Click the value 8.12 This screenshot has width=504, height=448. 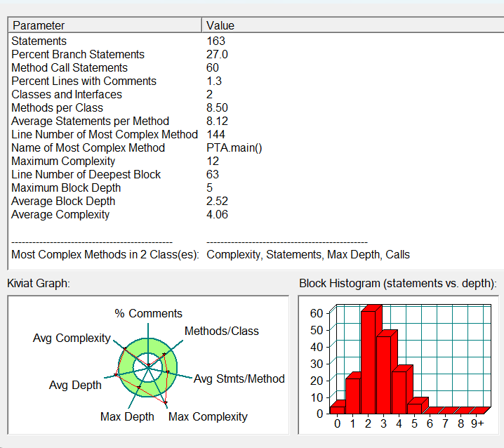point(217,121)
